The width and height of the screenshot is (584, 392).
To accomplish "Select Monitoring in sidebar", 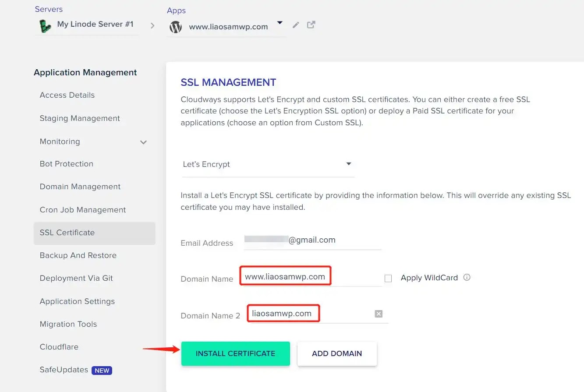I will click(60, 141).
